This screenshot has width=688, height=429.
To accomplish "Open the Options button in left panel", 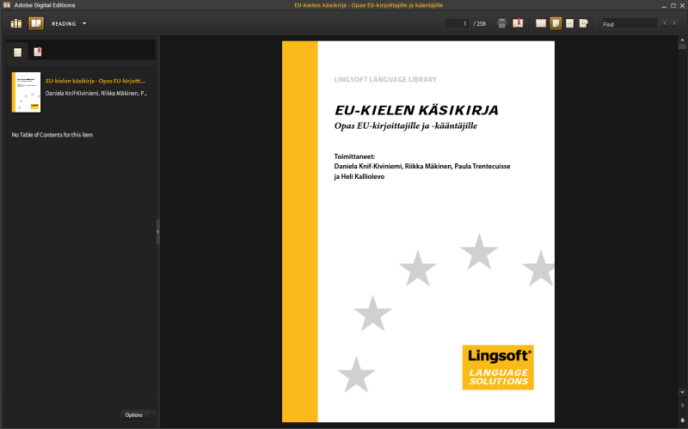I will point(137,415).
